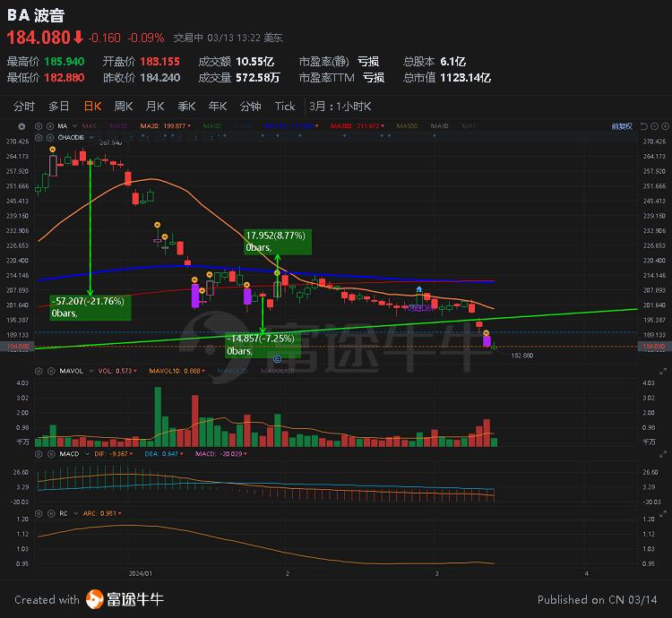Select the 日K daily candlestick tab
This screenshot has width=672, height=618.
(92, 107)
